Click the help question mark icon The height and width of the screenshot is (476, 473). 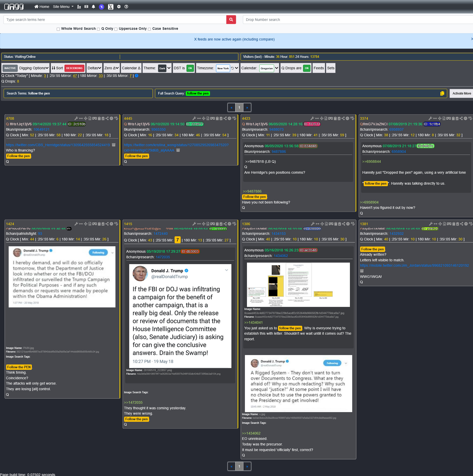pyautogui.click(x=126, y=7)
